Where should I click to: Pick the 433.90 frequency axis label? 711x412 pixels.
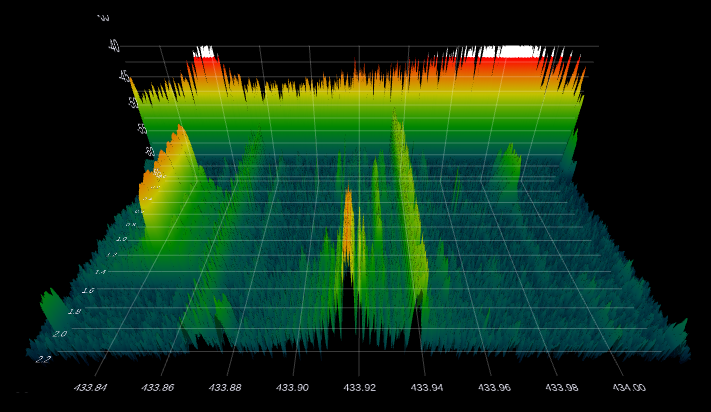tap(292, 387)
